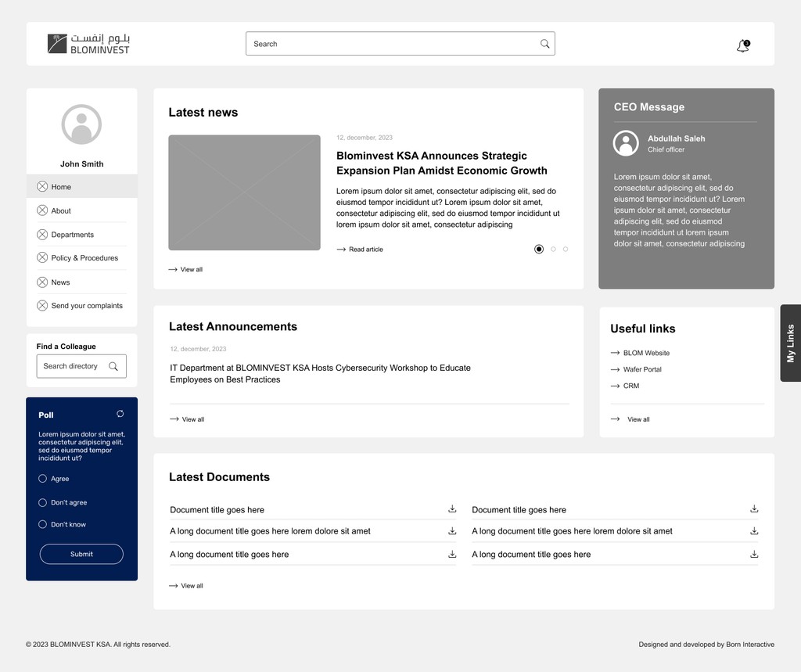Click Abdullah Saleh's avatar in CEO Message
The image size is (801, 672).
626,143
